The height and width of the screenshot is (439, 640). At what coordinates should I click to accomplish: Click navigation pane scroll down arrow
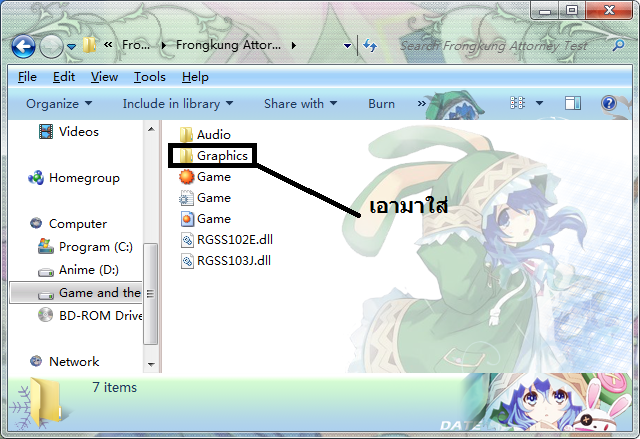151,364
